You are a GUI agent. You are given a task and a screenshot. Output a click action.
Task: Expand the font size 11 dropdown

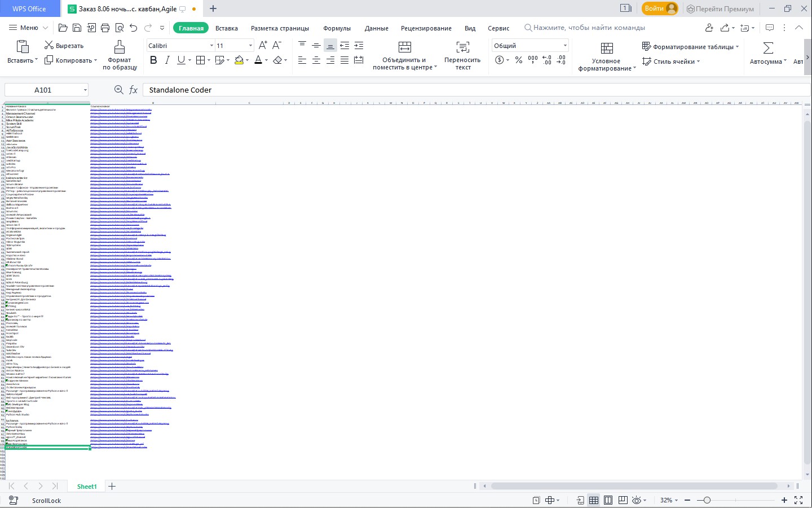(250, 46)
